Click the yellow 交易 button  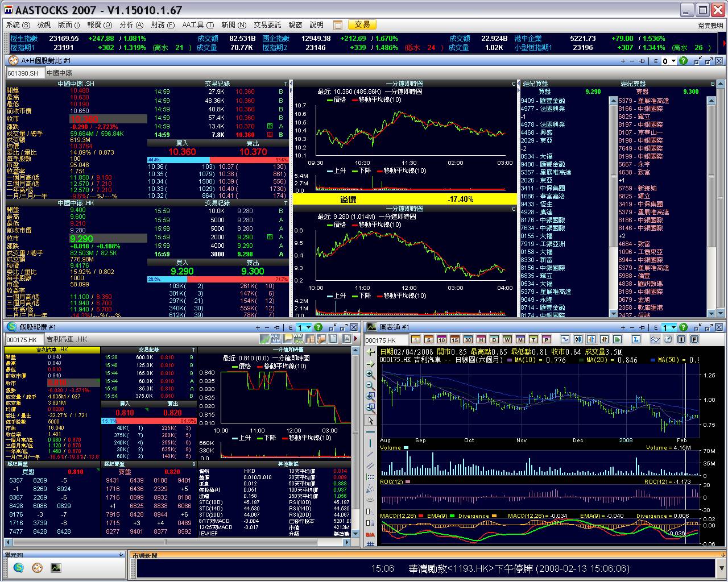click(362, 25)
